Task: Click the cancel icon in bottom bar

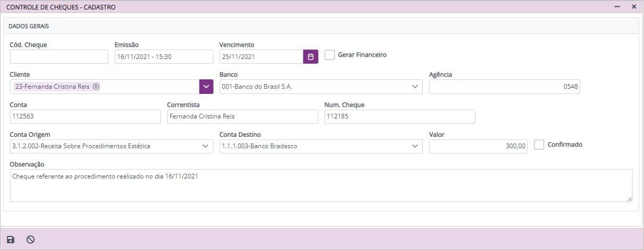Action: click(x=30, y=240)
